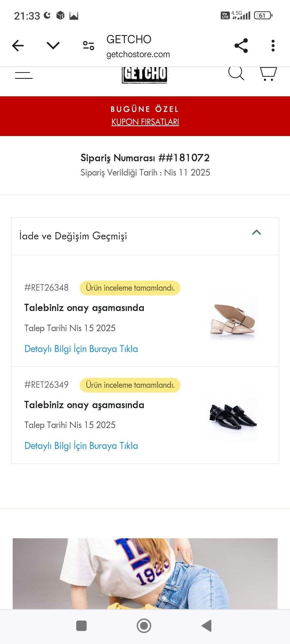Image resolution: width=290 pixels, height=644 pixels.
Task: Tap the black shoe thumbnail
Action: coord(233,416)
